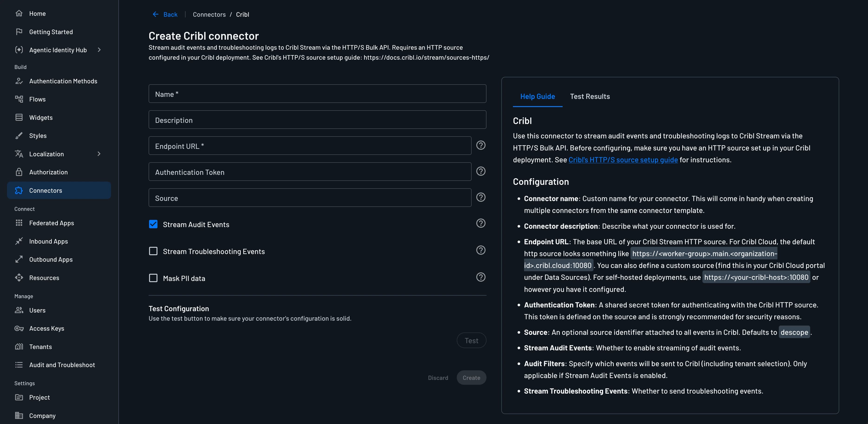Open help for Authentication Token field
The height and width of the screenshot is (424, 868).
pyautogui.click(x=481, y=171)
